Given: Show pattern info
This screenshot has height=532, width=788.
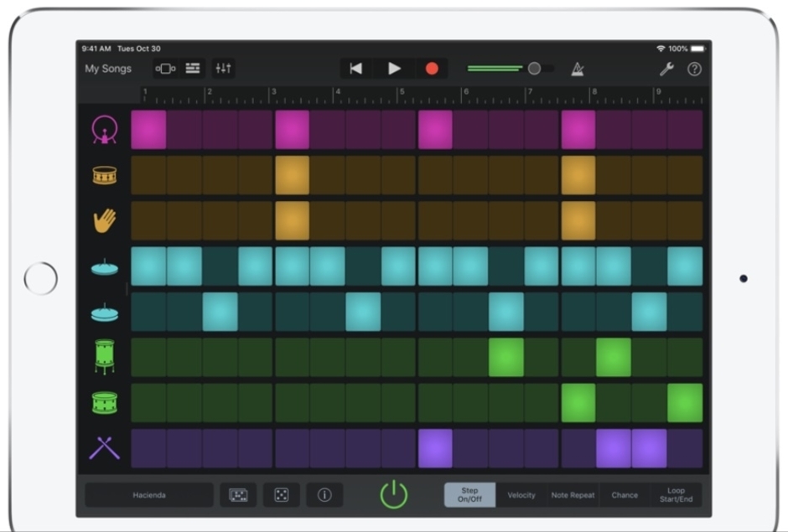Looking at the screenshot, I should pyautogui.click(x=324, y=495).
